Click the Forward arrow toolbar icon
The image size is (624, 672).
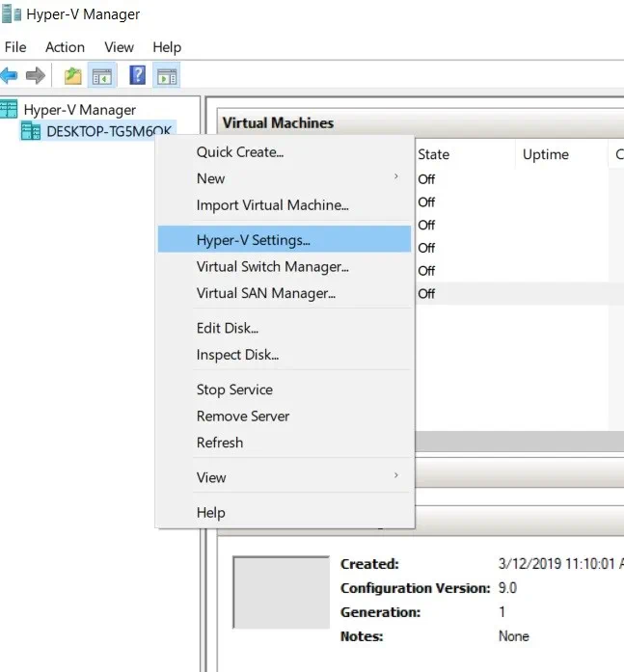[x=36, y=75]
